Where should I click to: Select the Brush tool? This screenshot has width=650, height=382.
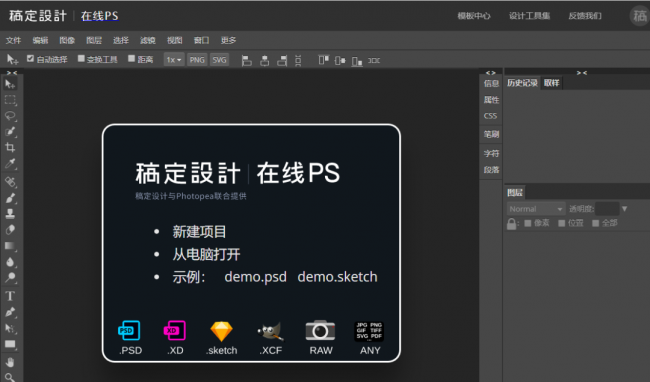coord(10,198)
